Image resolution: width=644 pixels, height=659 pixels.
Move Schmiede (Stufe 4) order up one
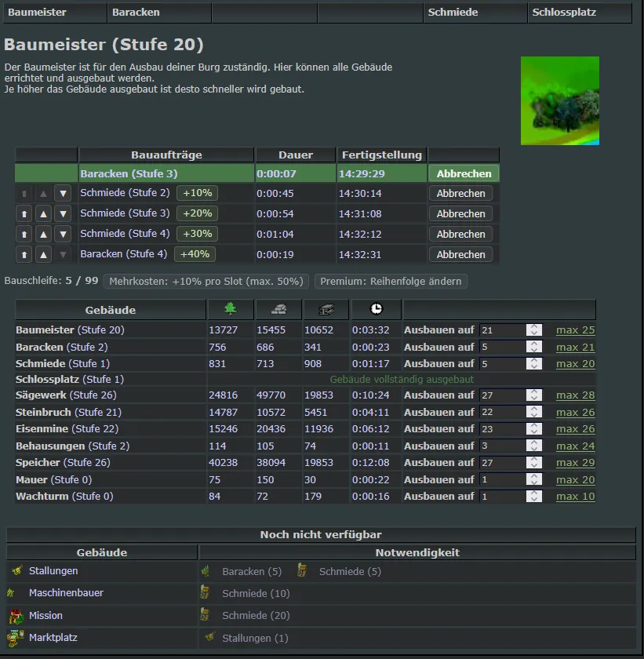point(44,234)
